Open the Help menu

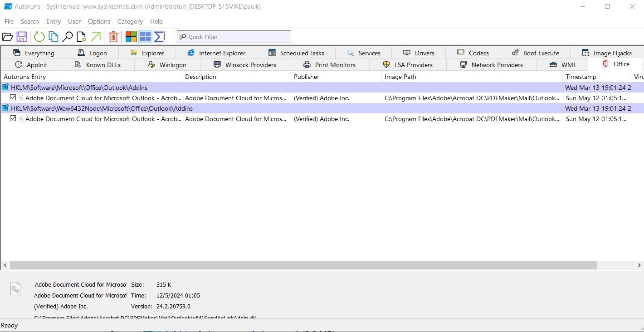pyautogui.click(x=156, y=21)
